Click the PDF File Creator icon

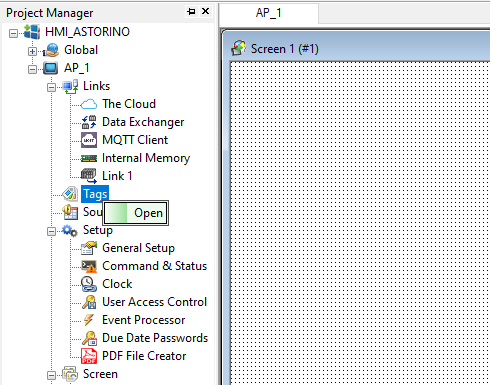point(89,356)
